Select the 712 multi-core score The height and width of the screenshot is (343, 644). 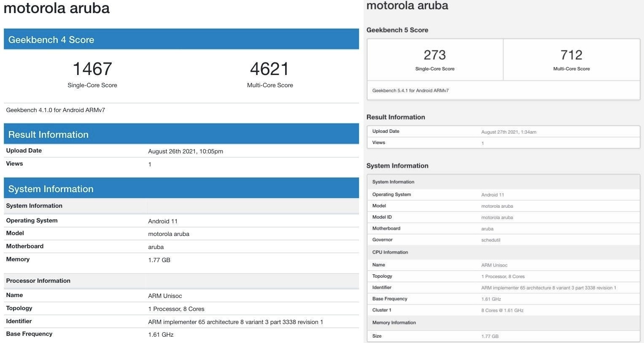pyautogui.click(x=571, y=55)
